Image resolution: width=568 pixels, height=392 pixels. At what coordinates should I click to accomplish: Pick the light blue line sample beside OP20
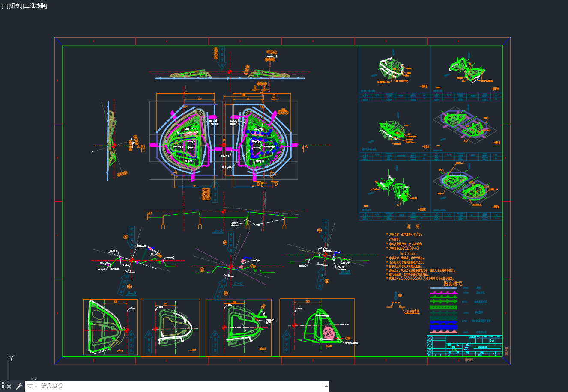click(444, 288)
